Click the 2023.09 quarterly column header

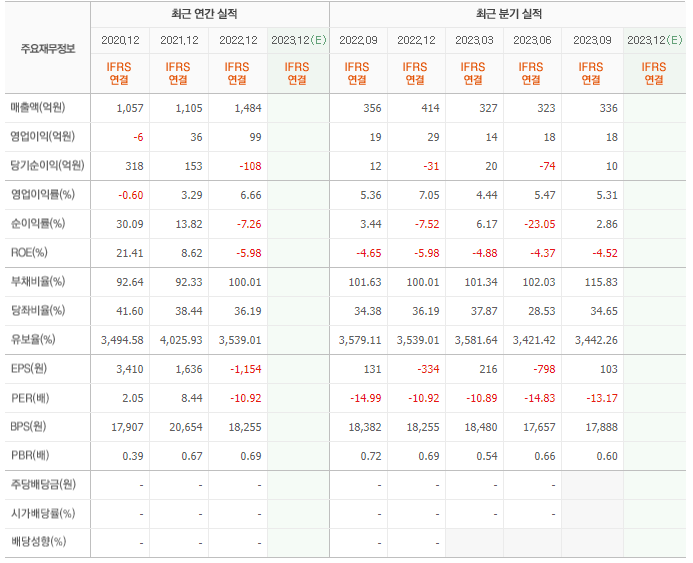tap(592, 40)
